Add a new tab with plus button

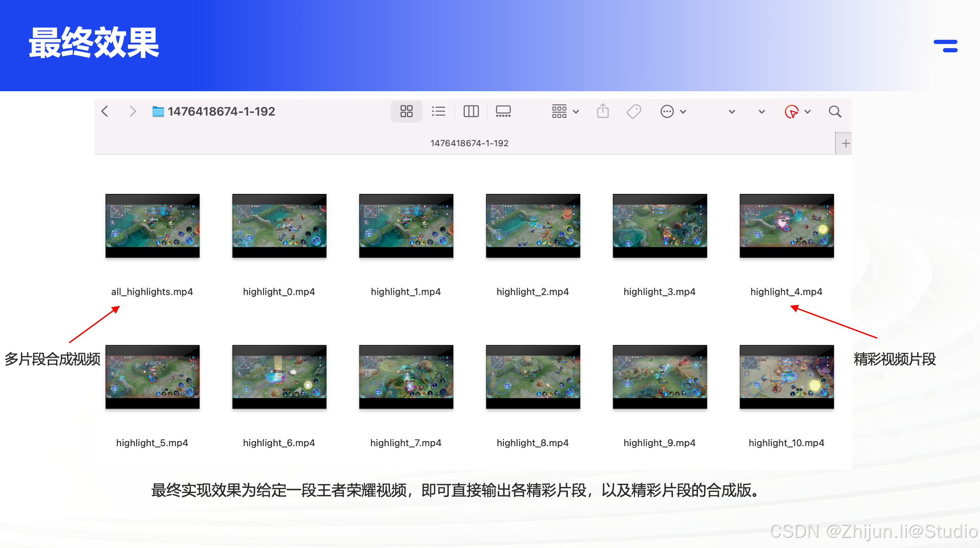[845, 143]
